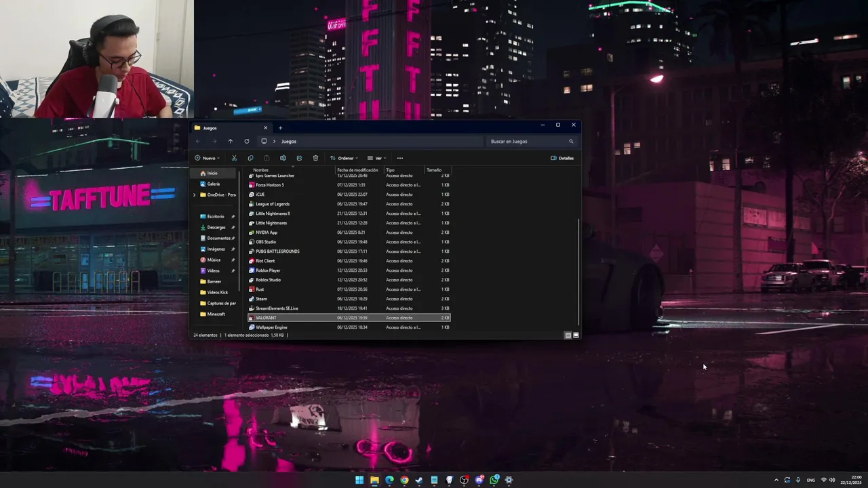Click the Rename icon in Explorer toolbar

(x=283, y=158)
